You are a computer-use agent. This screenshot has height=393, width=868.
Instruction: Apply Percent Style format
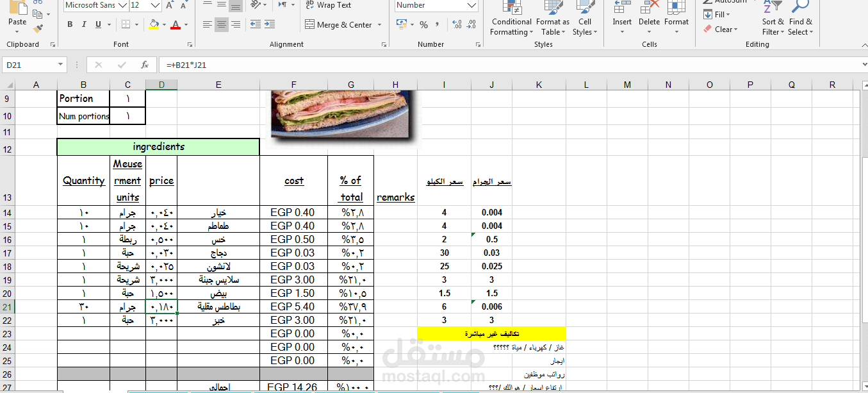tap(423, 24)
